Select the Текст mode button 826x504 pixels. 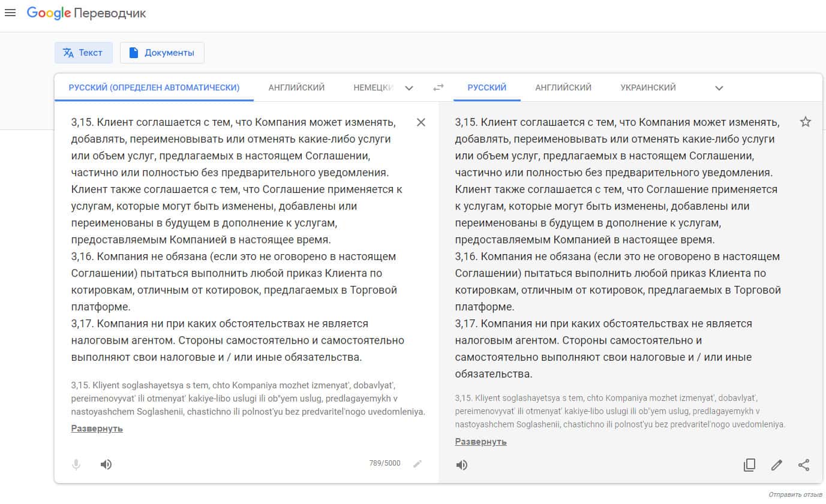pyautogui.click(x=83, y=53)
